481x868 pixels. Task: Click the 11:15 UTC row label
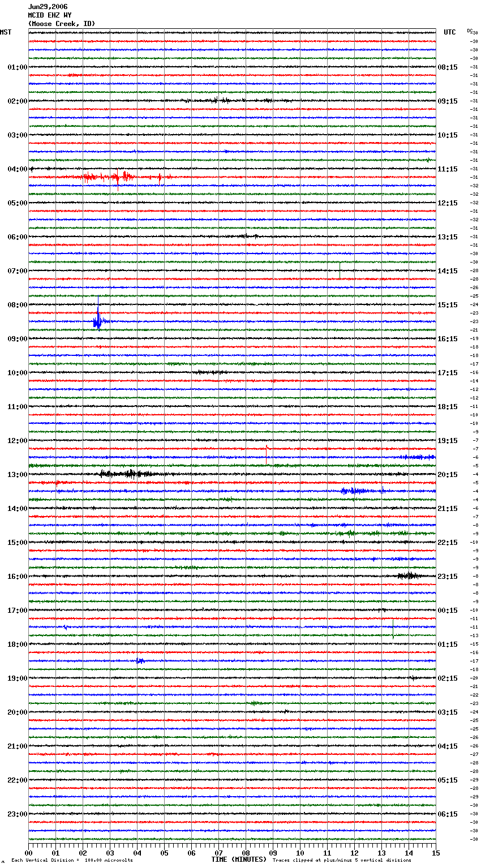(x=448, y=169)
